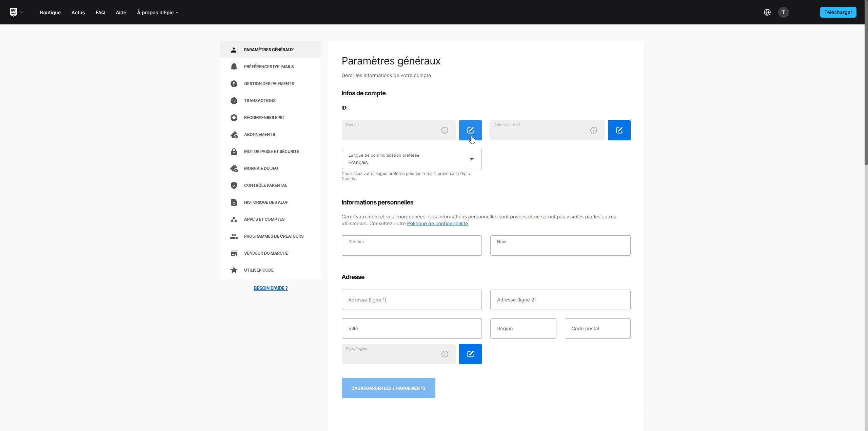Click the info icon in Adresse e-mail field
868x431 pixels.
point(593,130)
